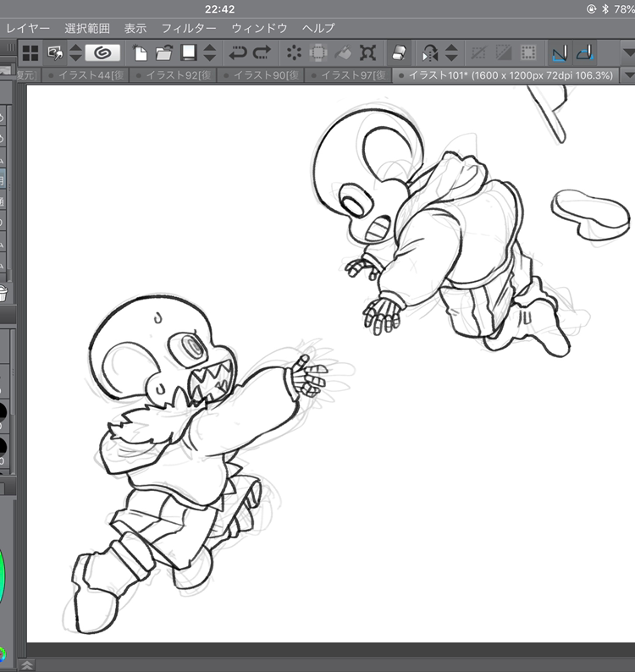Click the clear outside selection icon
The width and height of the screenshot is (635, 672).
318,53
